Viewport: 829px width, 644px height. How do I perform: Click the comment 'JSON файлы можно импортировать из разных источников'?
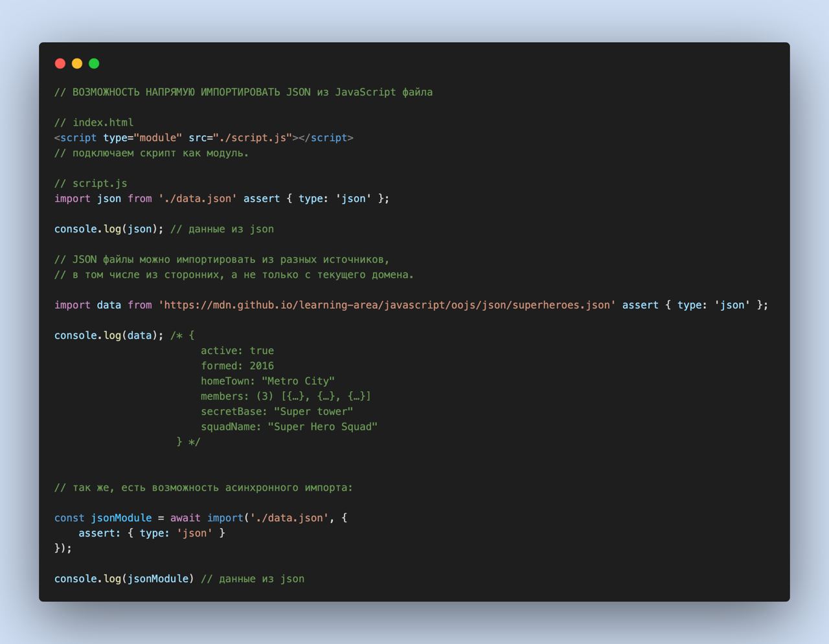[x=222, y=260]
